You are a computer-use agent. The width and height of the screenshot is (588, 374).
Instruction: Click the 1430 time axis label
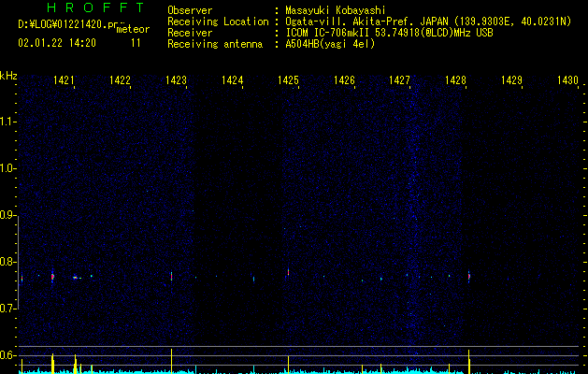[x=567, y=79]
